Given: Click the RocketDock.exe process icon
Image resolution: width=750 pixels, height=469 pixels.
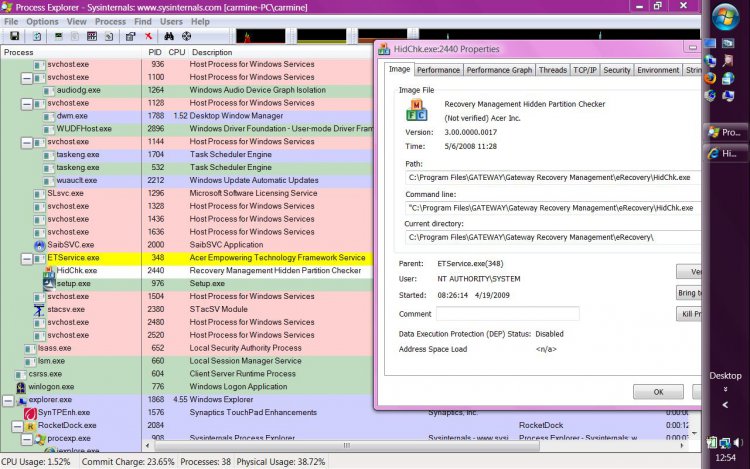Looking at the screenshot, I should tap(30, 425).
